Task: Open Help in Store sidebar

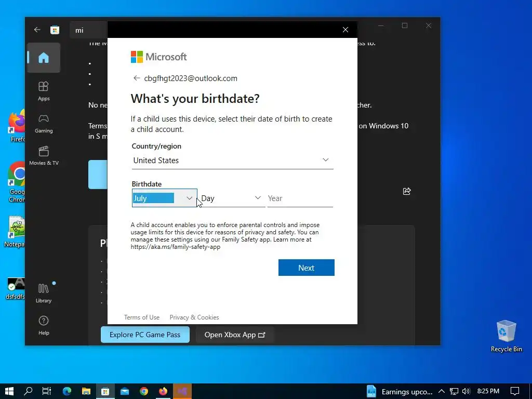Action: tap(44, 325)
